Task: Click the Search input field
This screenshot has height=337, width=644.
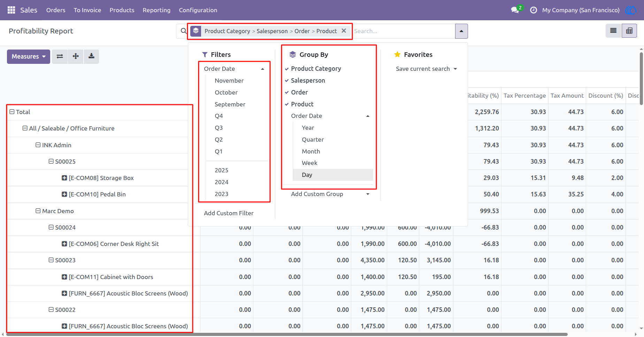Action: [x=404, y=31]
